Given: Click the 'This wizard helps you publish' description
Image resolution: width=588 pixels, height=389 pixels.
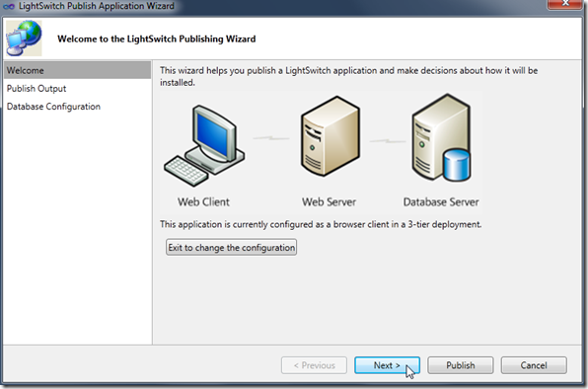Looking at the screenshot, I should (348, 76).
